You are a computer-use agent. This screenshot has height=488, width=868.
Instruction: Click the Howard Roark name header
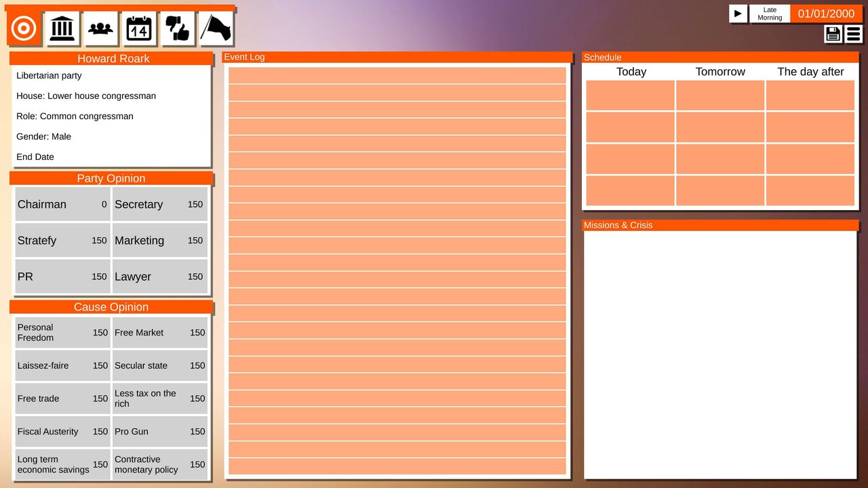point(111,58)
